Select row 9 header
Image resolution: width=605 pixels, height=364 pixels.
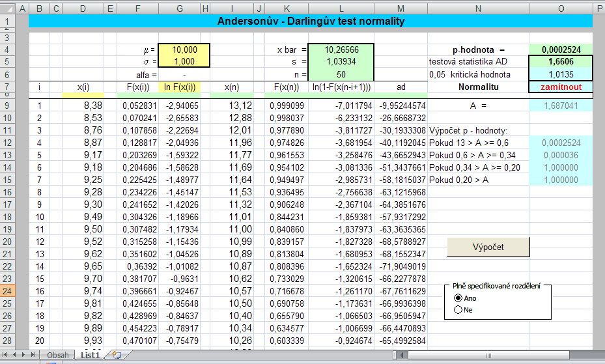point(7,105)
